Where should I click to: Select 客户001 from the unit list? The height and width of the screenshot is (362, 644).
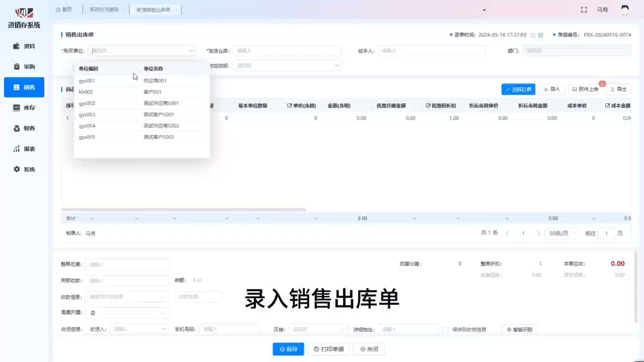click(x=152, y=92)
